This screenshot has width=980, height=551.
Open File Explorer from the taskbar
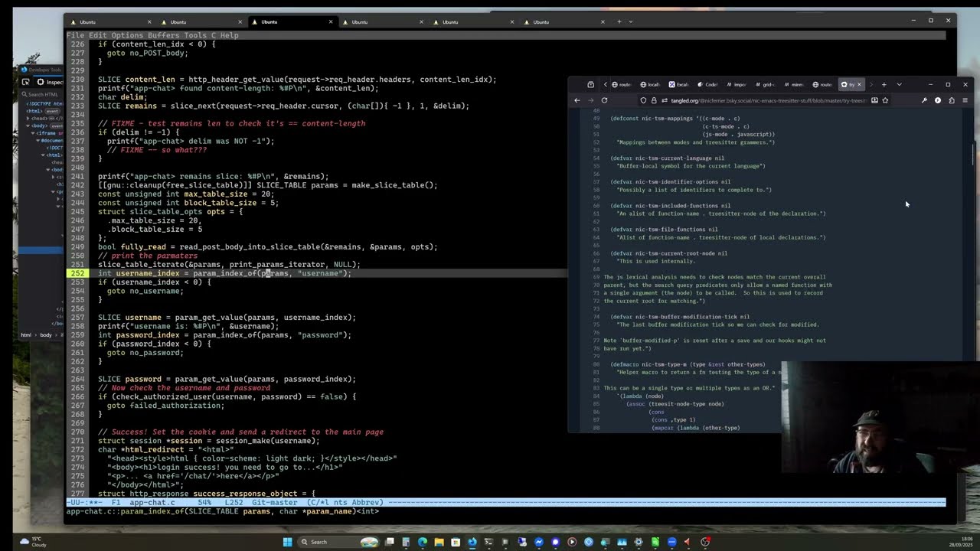pos(439,542)
